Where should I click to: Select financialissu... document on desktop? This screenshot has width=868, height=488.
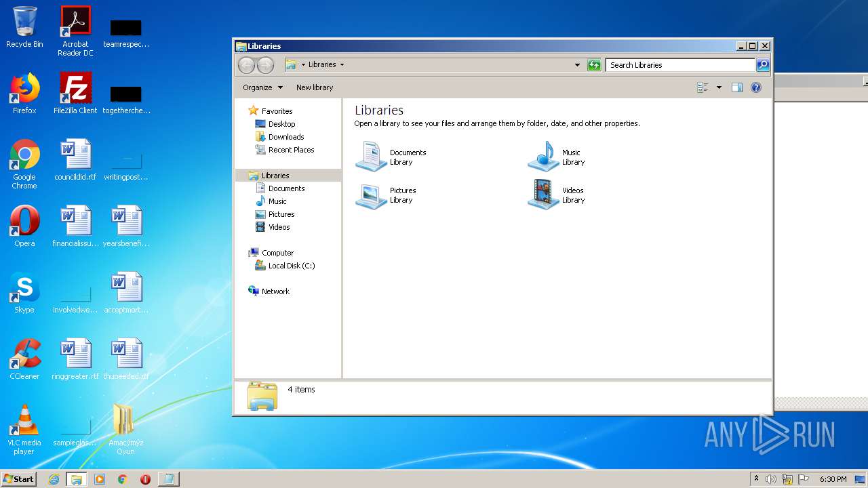[x=75, y=226]
